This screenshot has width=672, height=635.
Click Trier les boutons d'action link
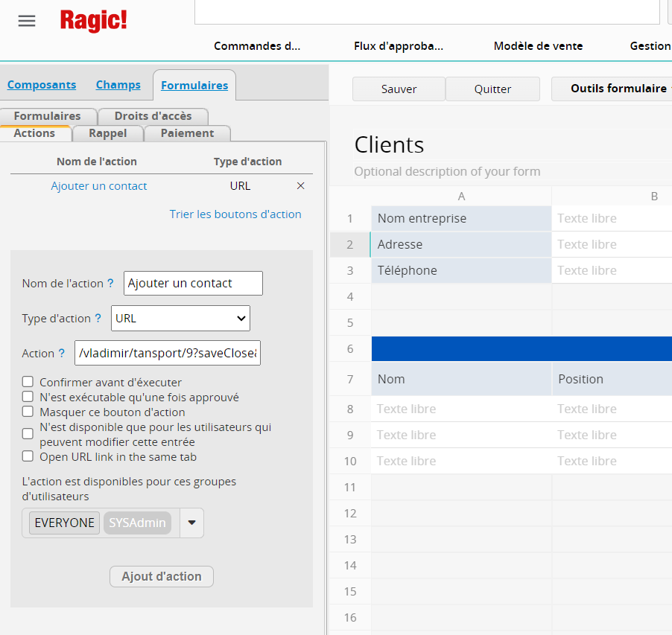(235, 214)
